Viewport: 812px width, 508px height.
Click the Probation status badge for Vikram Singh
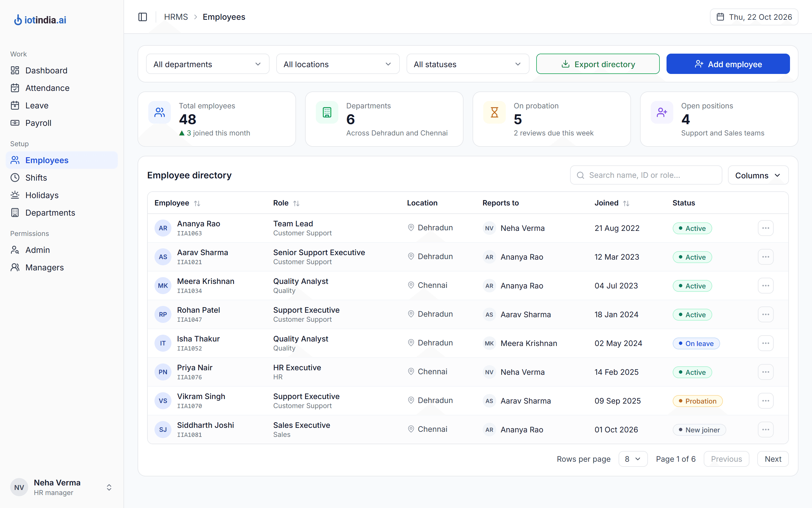click(698, 401)
